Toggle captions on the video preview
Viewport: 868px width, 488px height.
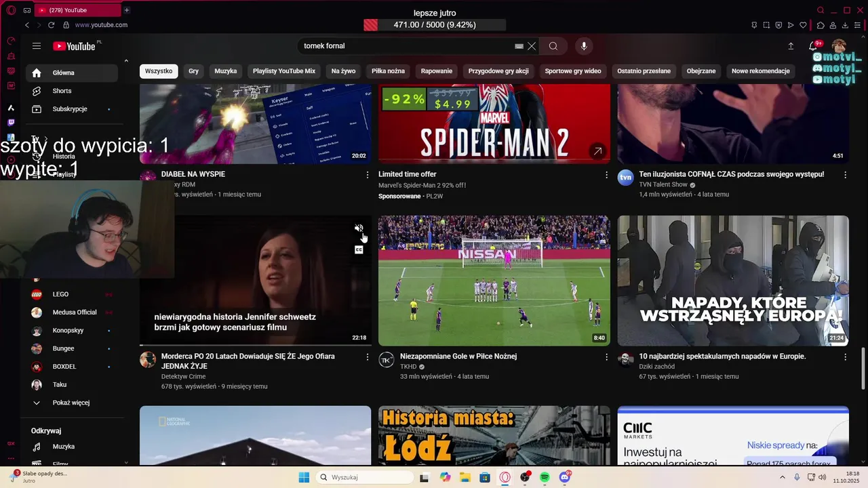point(359,249)
